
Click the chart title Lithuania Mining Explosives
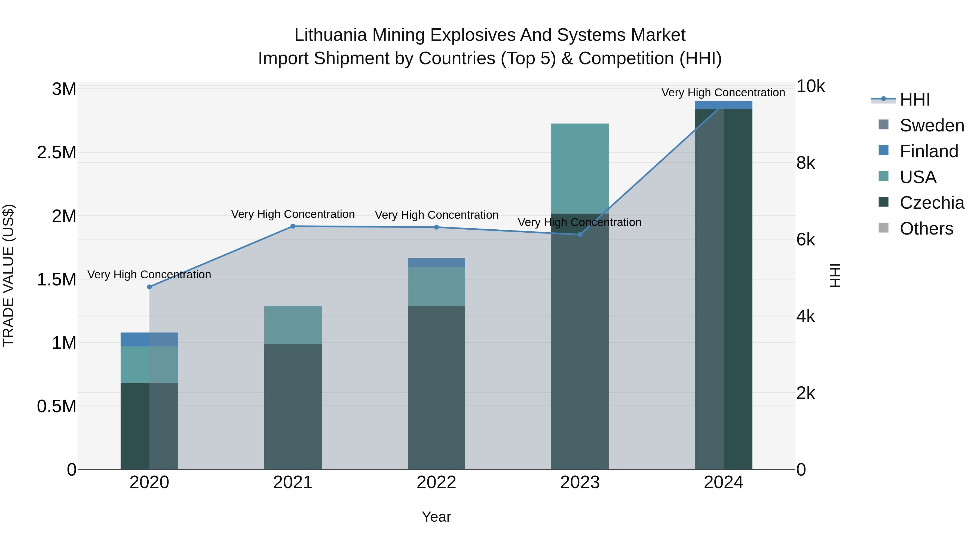tap(490, 35)
